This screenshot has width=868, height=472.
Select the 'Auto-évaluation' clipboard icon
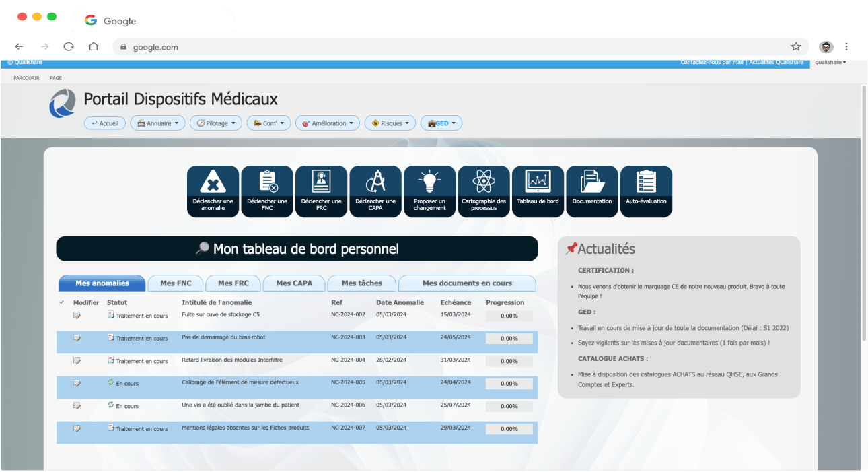(646, 191)
